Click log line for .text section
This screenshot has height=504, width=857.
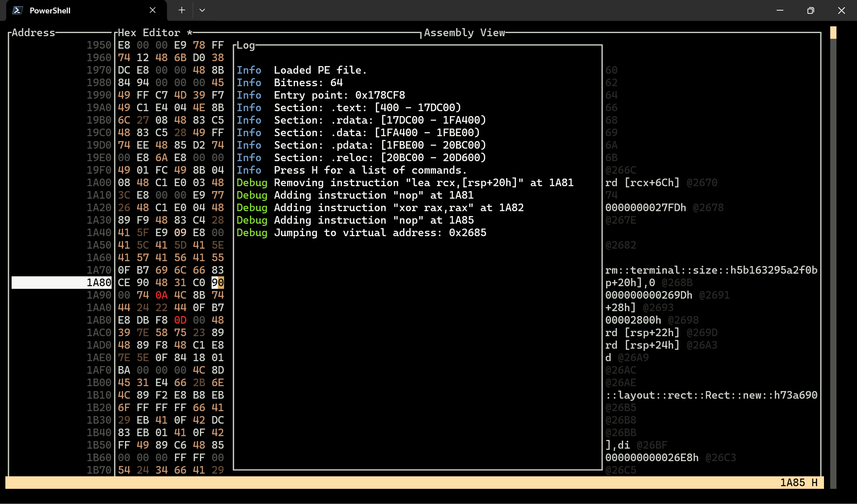349,108
